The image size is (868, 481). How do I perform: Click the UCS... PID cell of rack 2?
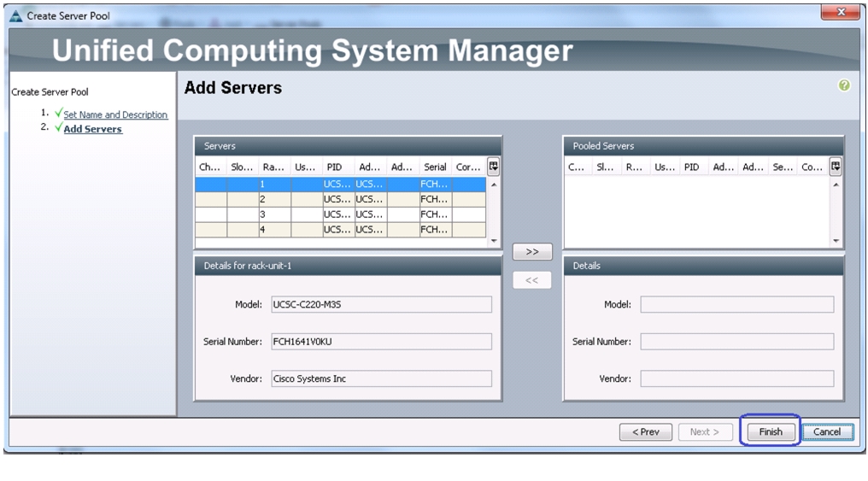click(x=339, y=199)
